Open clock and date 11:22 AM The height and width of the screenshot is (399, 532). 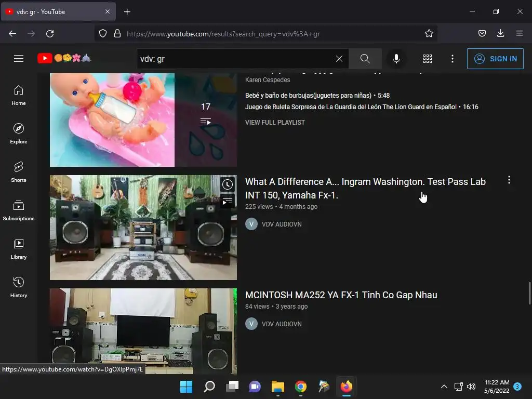coord(497,387)
